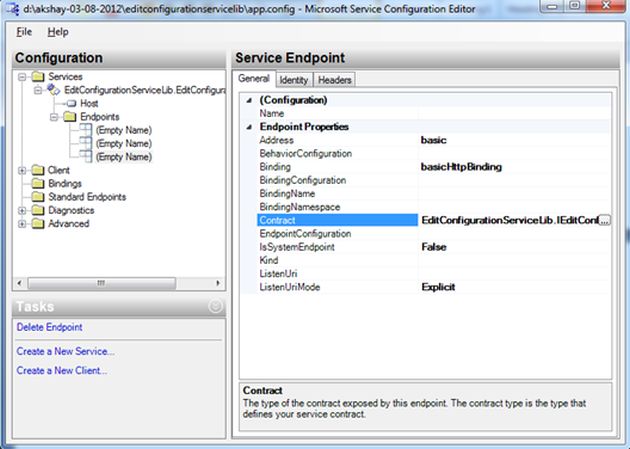The width and height of the screenshot is (630, 449).
Task: Select the Standard Endpoints tree label
Action: coord(87,197)
